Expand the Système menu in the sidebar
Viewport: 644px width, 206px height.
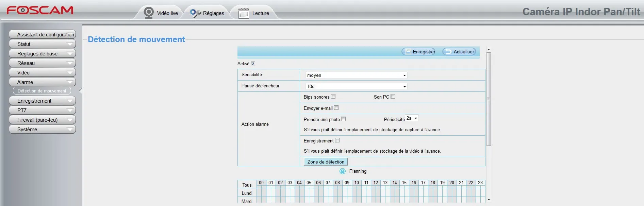(x=42, y=130)
